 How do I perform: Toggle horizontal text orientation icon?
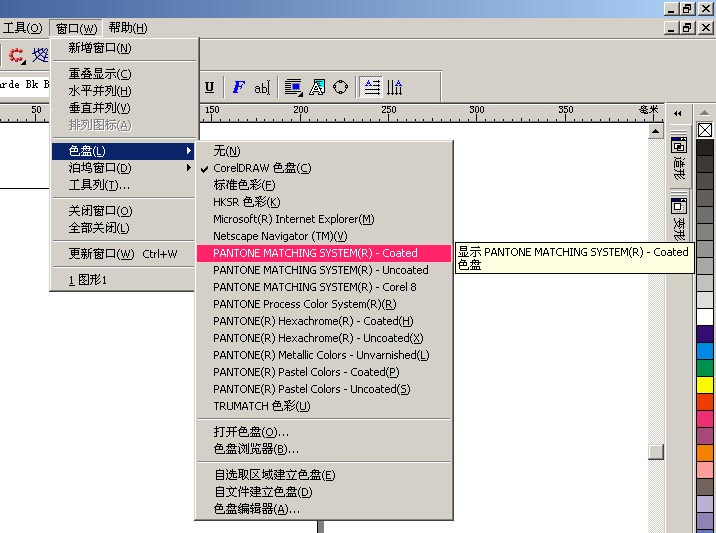(x=372, y=87)
